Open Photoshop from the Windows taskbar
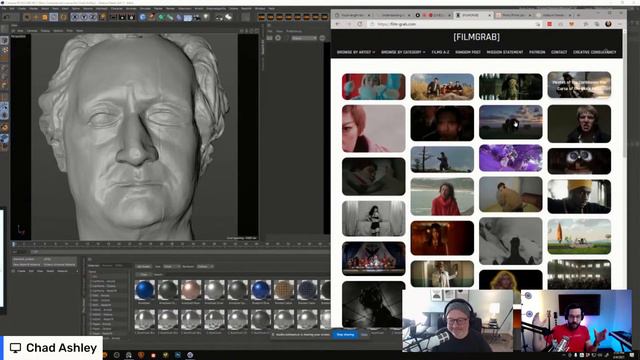This screenshot has width=640, height=360. point(178,355)
